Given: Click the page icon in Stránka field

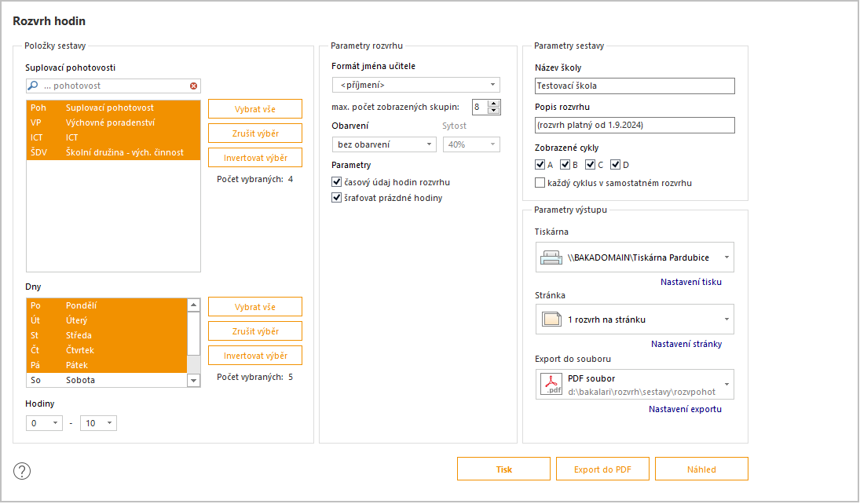Looking at the screenshot, I should pyautogui.click(x=552, y=320).
